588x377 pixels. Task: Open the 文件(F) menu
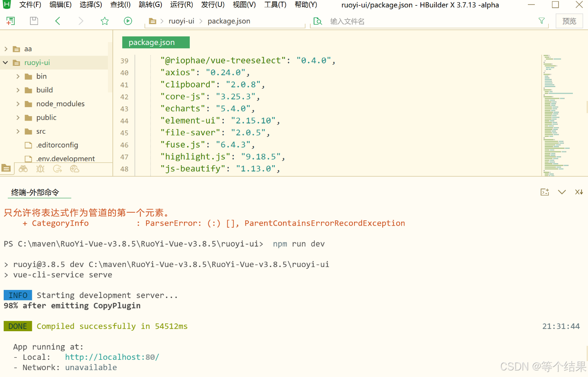[x=30, y=5]
